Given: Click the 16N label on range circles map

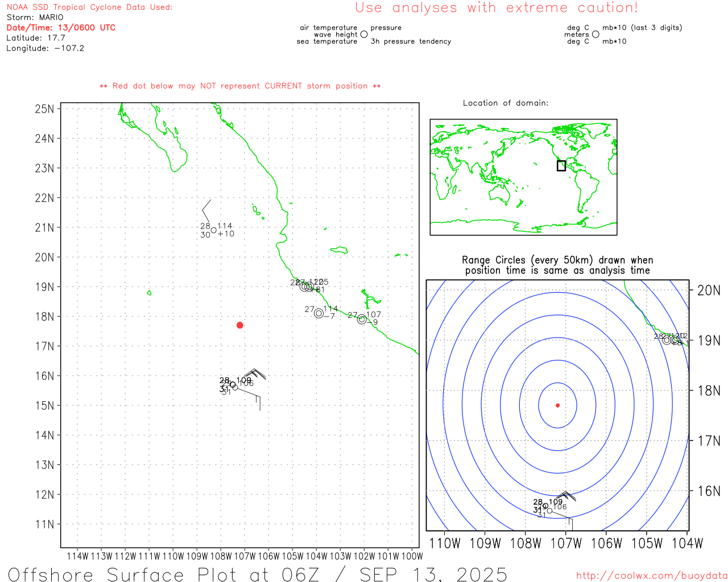Looking at the screenshot, I should click(709, 491).
